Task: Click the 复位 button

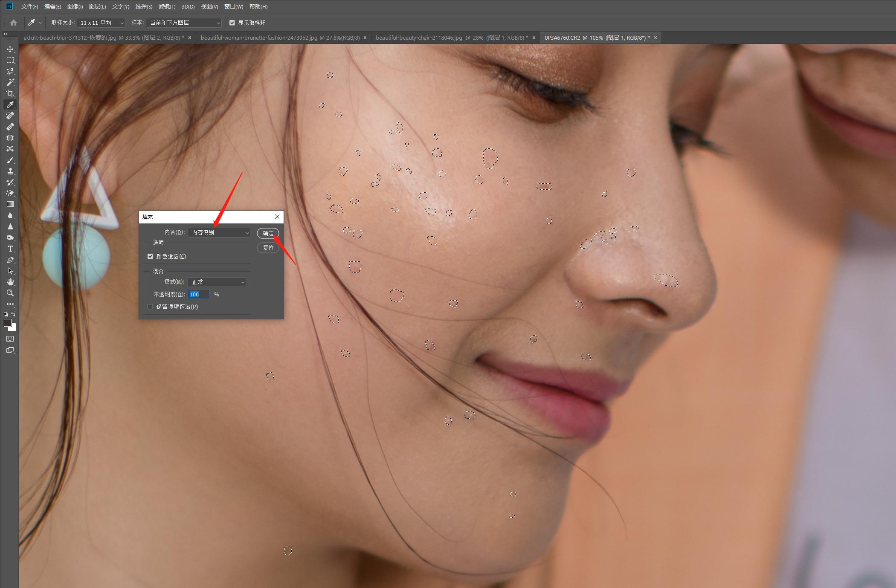Action: (x=268, y=248)
